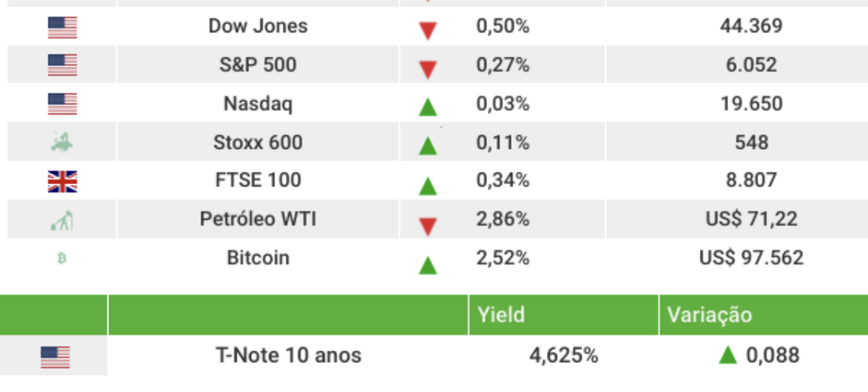Click the Bitcoin symbol icon
The image size is (868, 392).
[x=62, y=259]
